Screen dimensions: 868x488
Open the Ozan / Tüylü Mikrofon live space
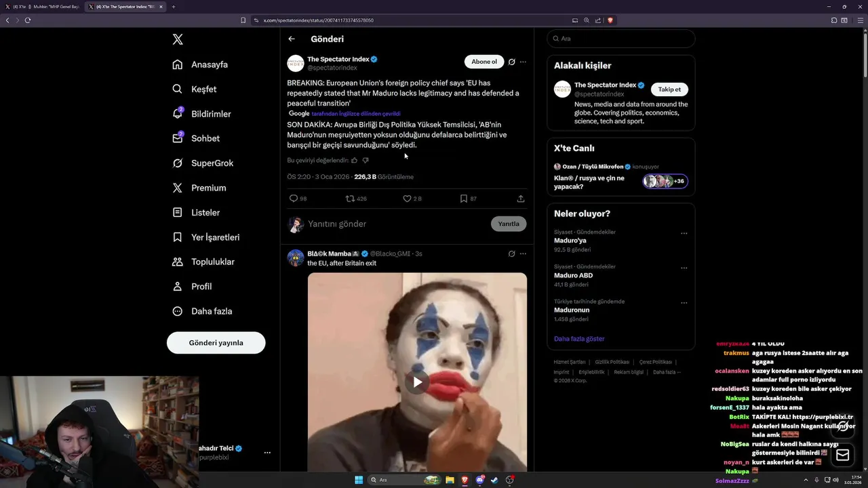[620, 176]
